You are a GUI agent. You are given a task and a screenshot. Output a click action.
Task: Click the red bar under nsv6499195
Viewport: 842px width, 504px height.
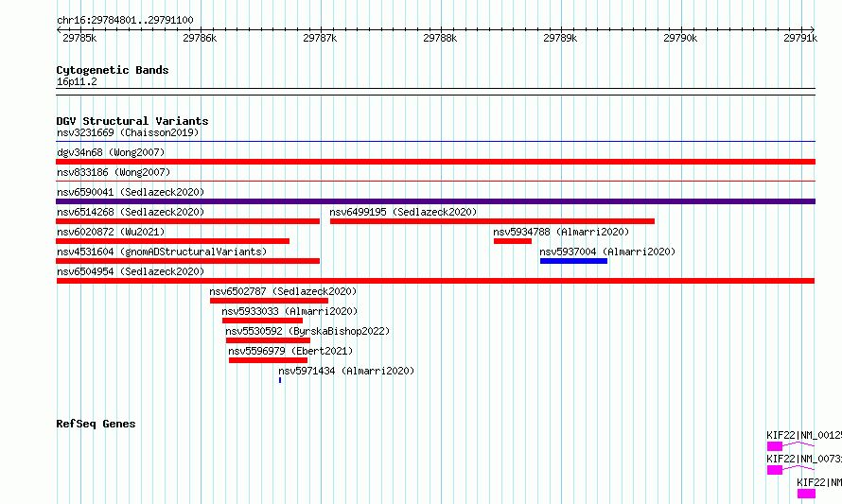(492, 221)
